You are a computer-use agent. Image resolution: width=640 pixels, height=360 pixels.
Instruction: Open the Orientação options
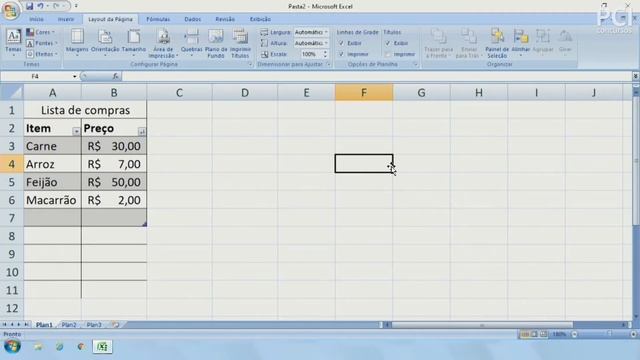[x=105, y=42]
